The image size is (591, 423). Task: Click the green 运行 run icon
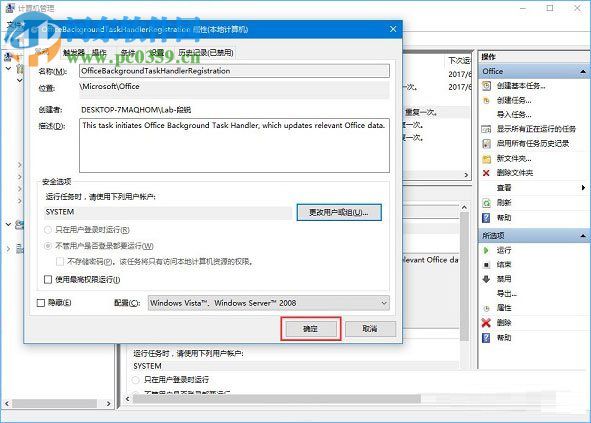[x=486, y=250]
